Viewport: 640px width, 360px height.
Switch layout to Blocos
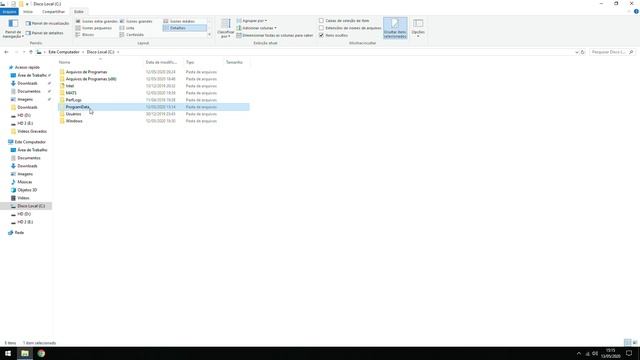[x=85, y=35]
